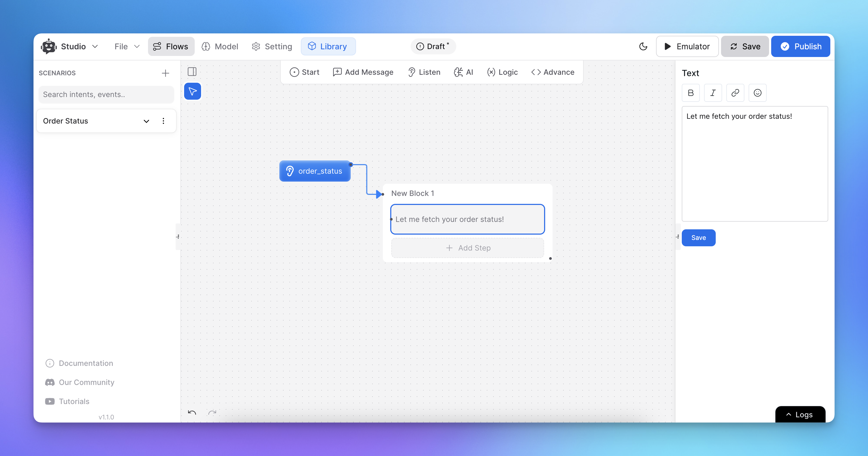
Task: Apply italic formatting in Text panel
Action: click(x=713, y=93)
